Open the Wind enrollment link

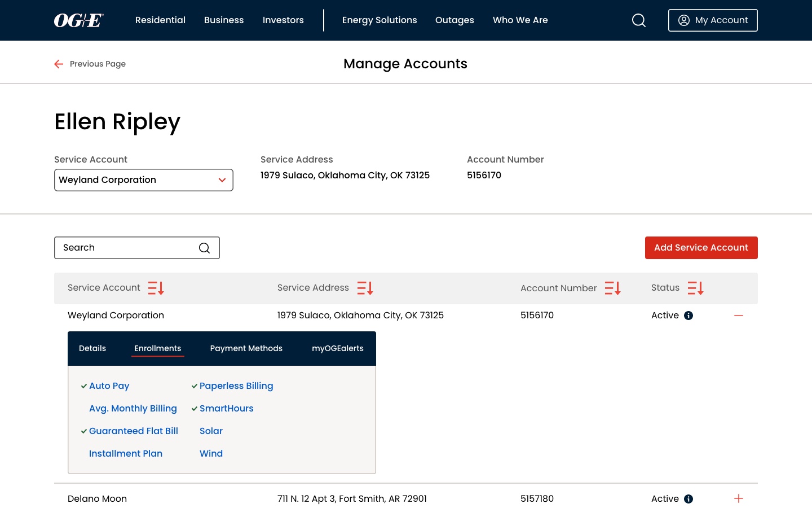click(x=211, y=454)
